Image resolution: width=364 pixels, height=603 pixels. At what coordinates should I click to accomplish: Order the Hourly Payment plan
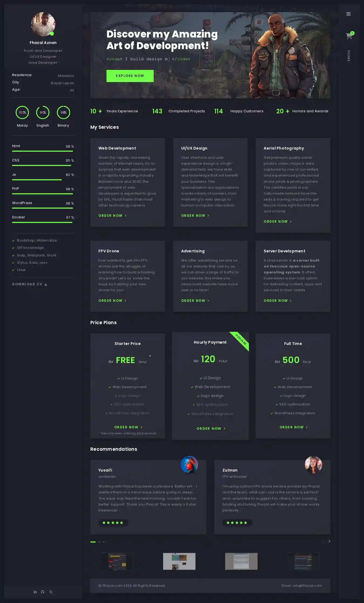(x=211, y=429)
